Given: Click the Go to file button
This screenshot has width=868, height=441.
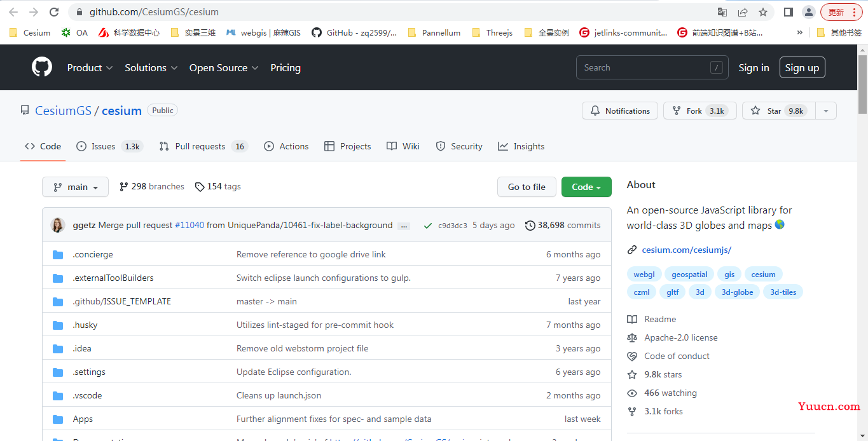Looking at the screenshot, I should 527,187.
